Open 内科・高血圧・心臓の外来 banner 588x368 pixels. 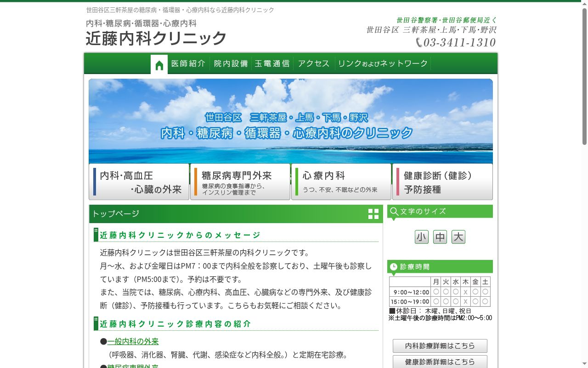point(139,182)
